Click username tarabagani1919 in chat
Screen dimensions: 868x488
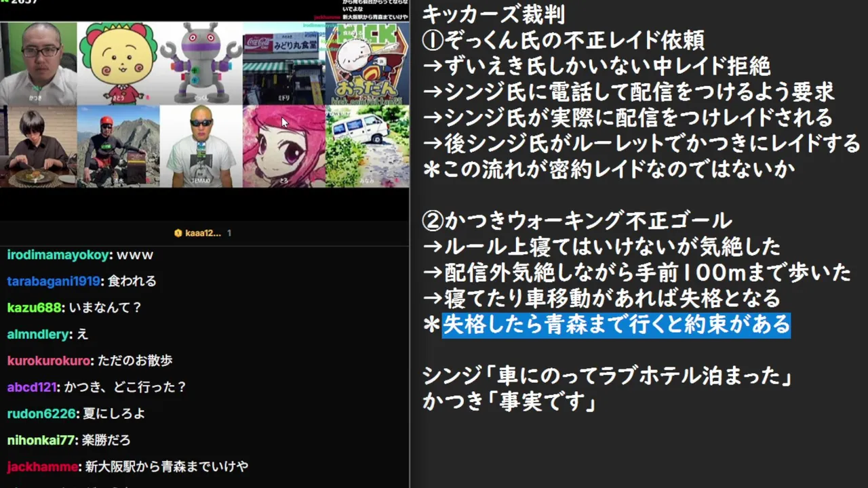click(x=53, y=281)
